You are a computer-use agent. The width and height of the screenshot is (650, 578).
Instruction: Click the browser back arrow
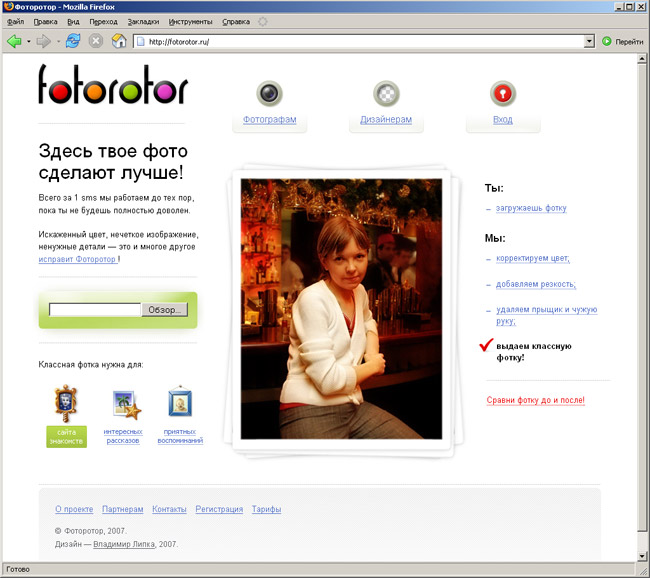(x=14, y=41)
